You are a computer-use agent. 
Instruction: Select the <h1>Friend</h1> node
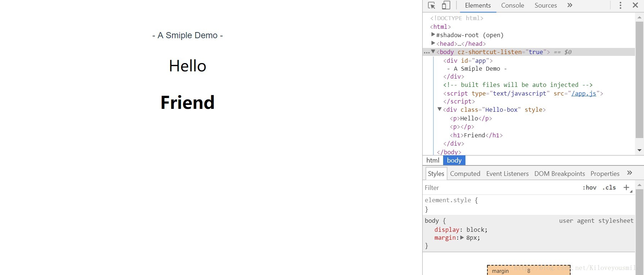pyautogui.click(x=476, y=135)
